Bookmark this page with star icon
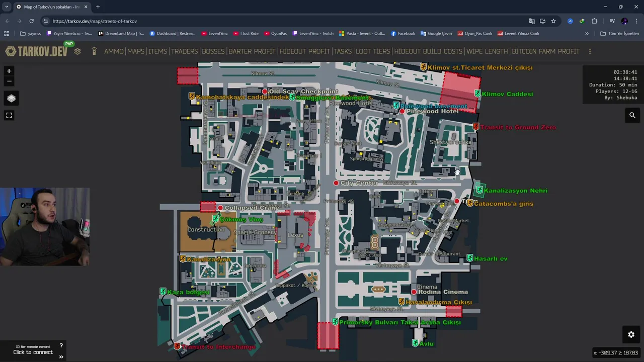Viewport: 644px width, 362px height. [x=553, y=21]
